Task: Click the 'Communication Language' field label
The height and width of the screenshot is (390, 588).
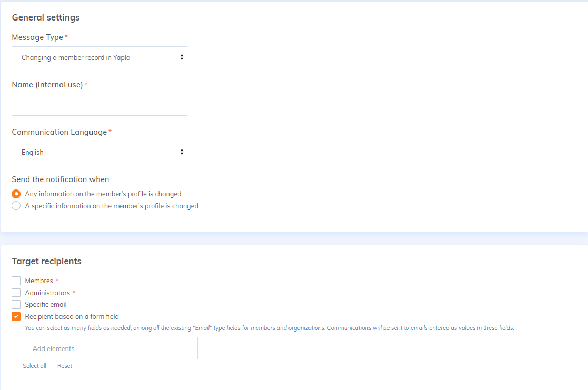Action: pos(59,132)
